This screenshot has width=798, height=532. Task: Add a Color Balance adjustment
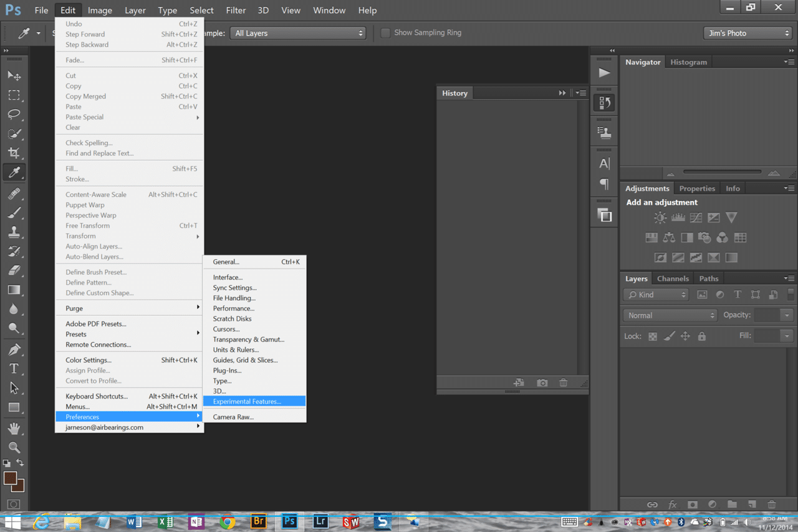point(669,237)
